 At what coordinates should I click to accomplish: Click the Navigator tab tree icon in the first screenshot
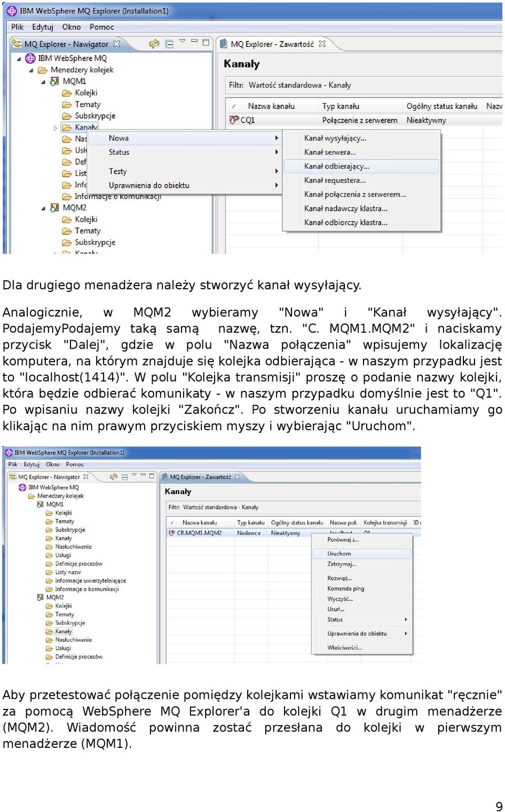click(17, 44)
